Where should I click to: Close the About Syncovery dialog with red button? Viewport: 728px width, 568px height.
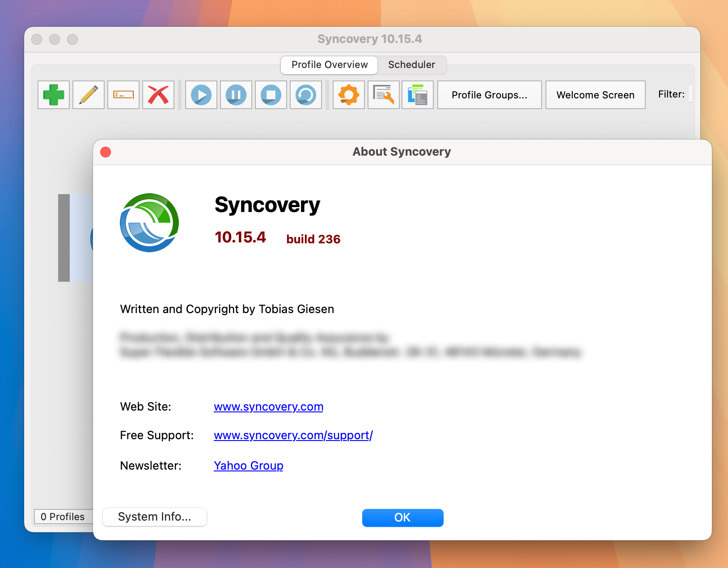point(106,152)
